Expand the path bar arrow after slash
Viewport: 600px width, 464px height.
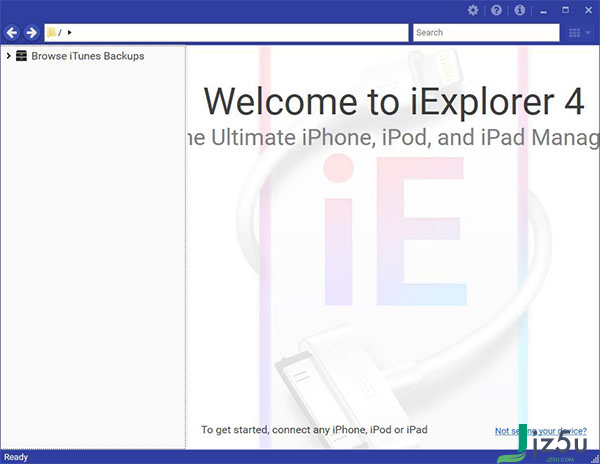70,33
